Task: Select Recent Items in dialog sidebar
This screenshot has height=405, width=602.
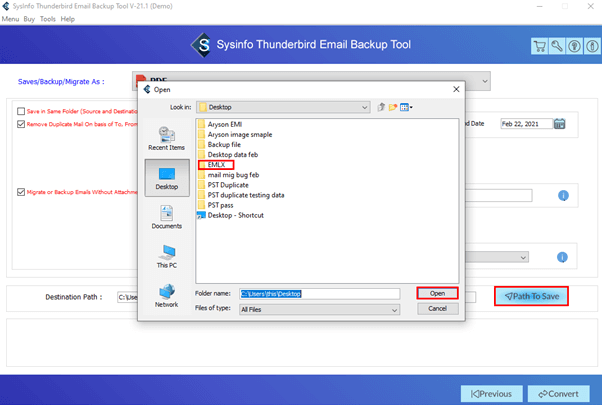Action: [x=166, y=139]
